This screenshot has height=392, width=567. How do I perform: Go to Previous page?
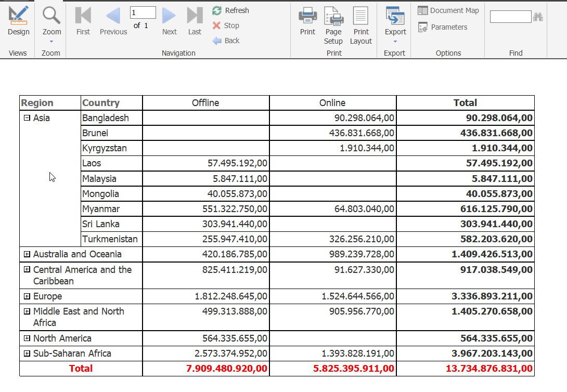[113, 21]
